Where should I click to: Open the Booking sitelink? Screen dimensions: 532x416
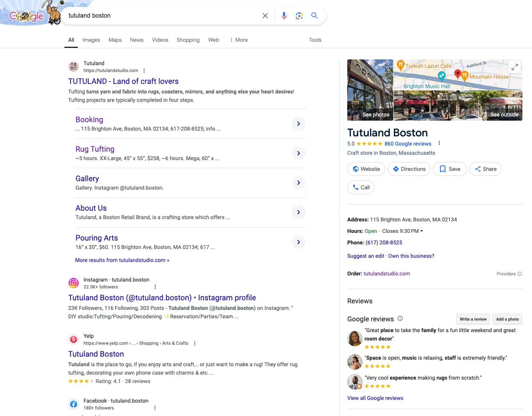89,120
